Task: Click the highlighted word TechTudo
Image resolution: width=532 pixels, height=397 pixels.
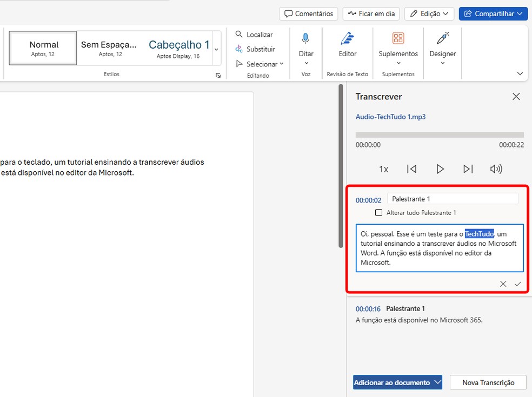Action: [x=480, y=233]
